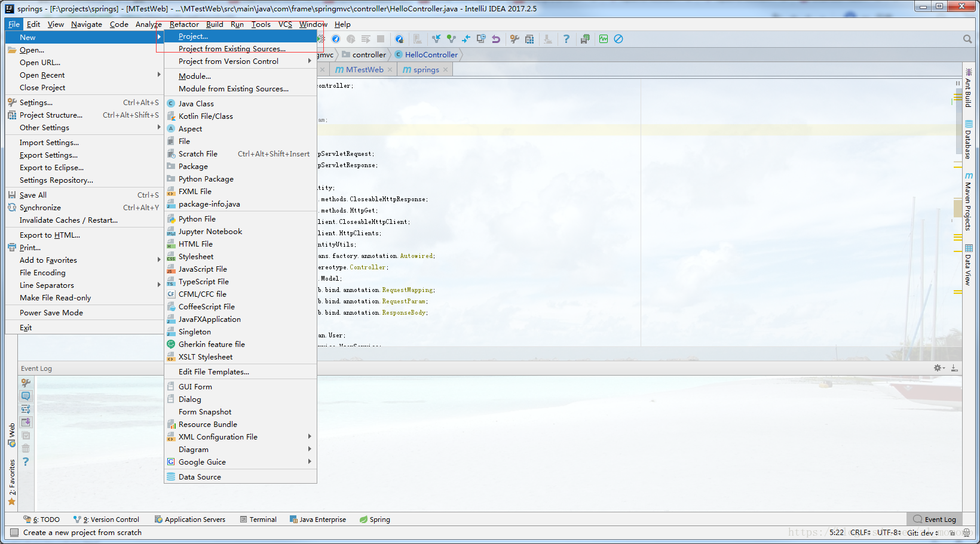
Task: Choose HTML File from the New submenu
Action: [x=240, y=244]
